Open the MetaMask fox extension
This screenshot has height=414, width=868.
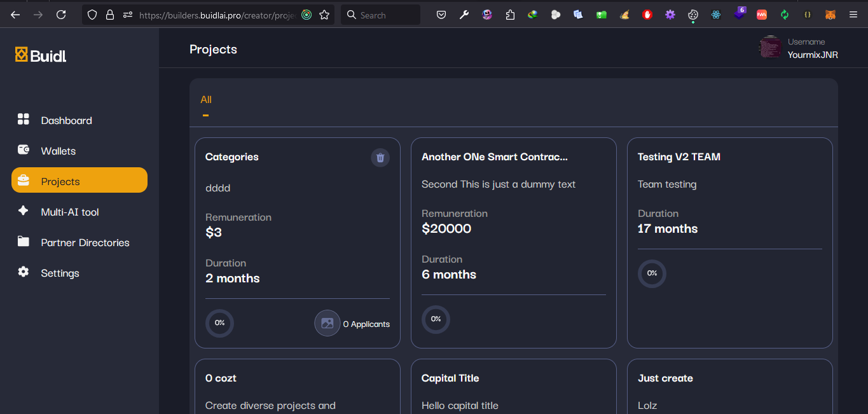point(830,15)
